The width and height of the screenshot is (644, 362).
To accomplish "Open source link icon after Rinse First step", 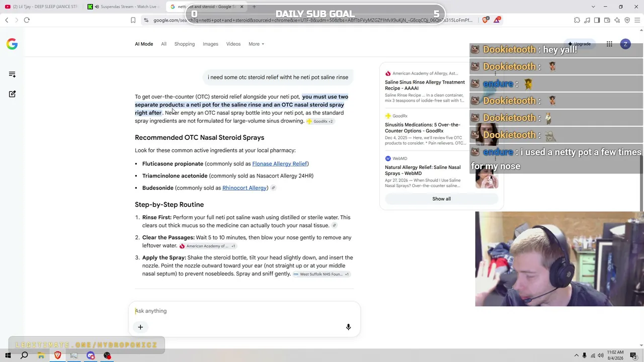I will click(334, 226).
